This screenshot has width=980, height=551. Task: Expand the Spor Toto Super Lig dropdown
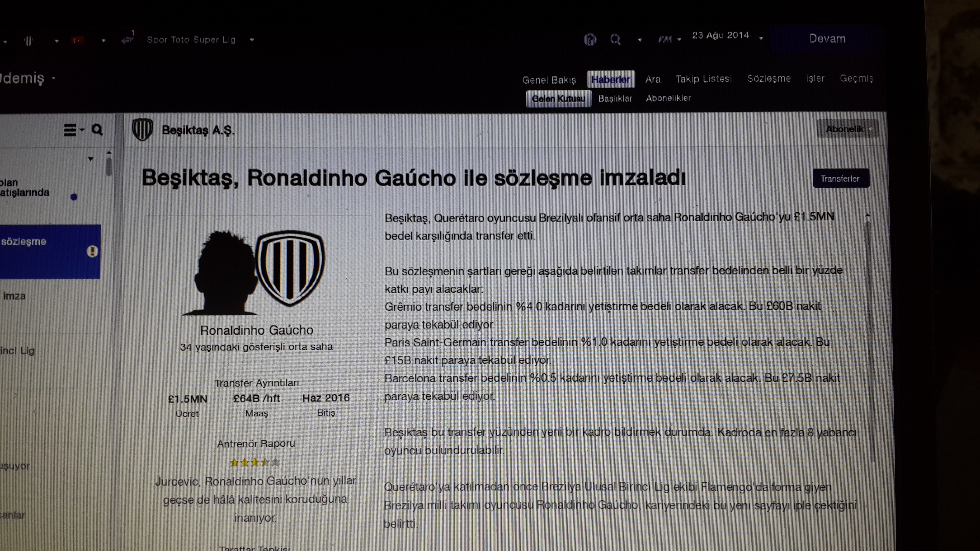pyautogui.click(x=252, y=40)
